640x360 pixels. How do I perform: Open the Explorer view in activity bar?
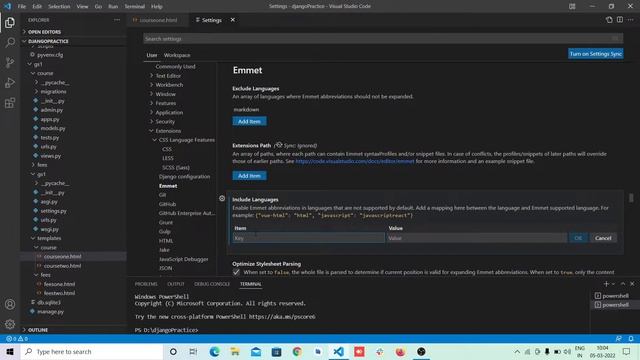tap(10, 22)
